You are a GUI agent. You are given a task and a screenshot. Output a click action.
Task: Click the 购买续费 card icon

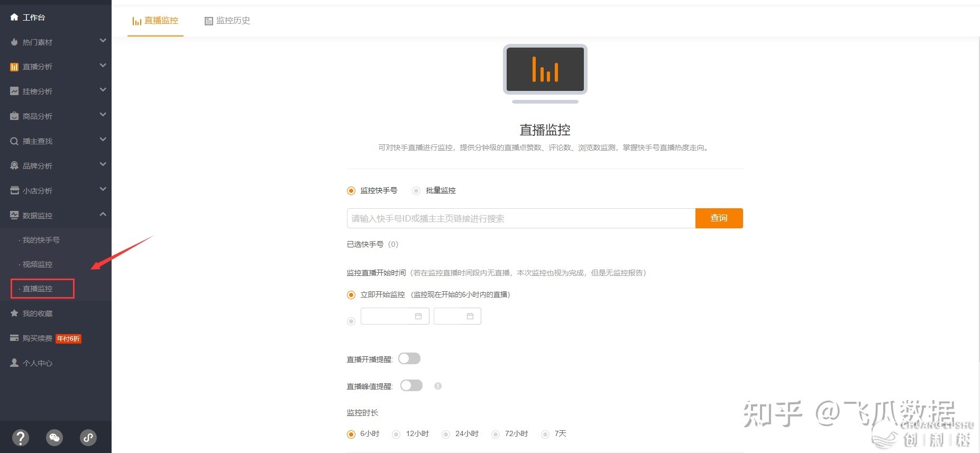(14, 338)
